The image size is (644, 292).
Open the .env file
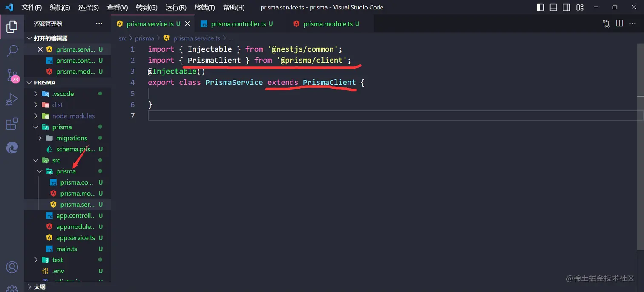(67, 271)
